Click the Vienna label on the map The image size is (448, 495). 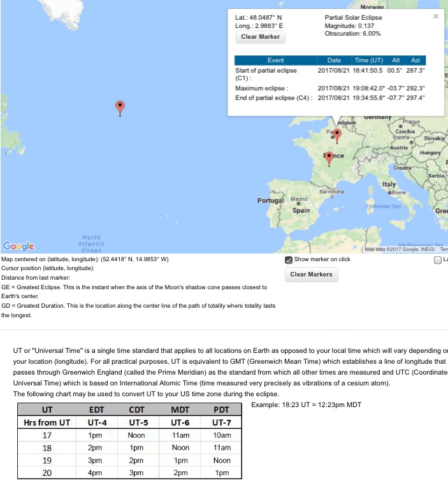click(x=401, y=138)
